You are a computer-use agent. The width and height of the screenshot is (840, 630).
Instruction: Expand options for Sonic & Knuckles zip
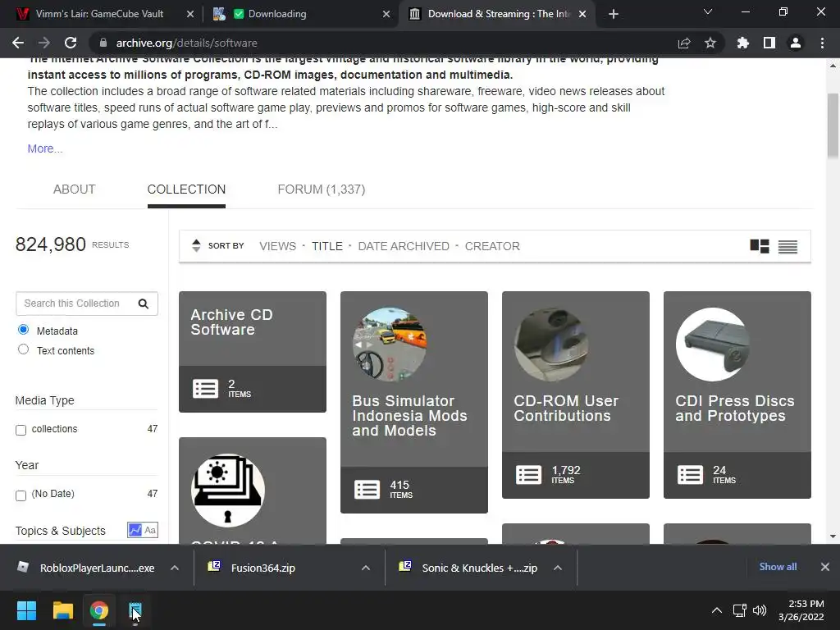(x=558, y=568)
